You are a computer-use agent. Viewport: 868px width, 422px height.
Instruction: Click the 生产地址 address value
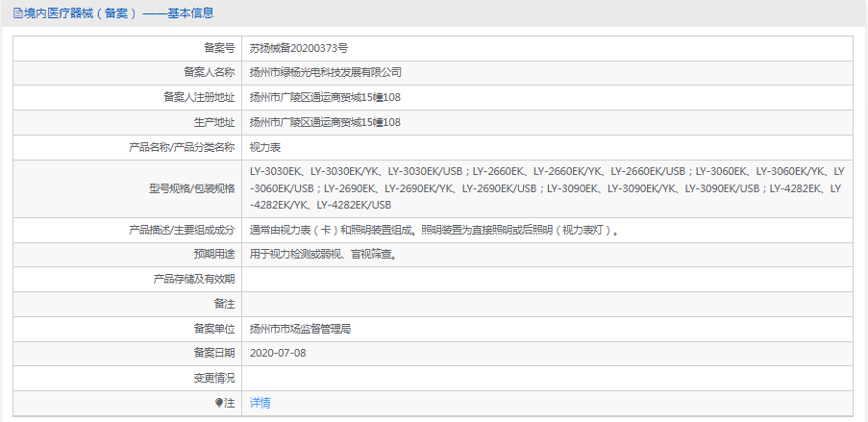tap(325, 122)
